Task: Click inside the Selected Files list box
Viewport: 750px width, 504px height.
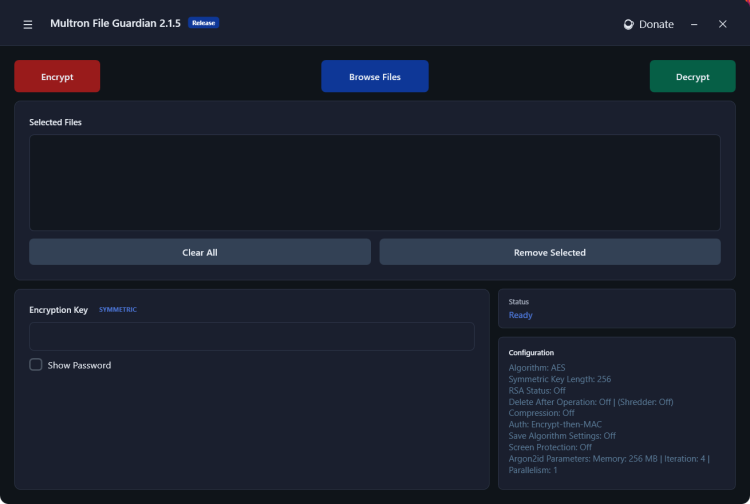Action: pos(374,183)
